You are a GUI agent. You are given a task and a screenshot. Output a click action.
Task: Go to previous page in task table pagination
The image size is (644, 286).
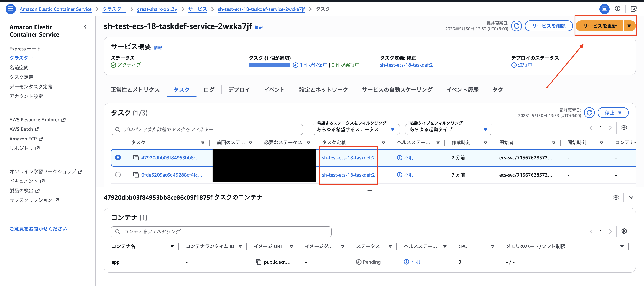(x=591, y=128)
